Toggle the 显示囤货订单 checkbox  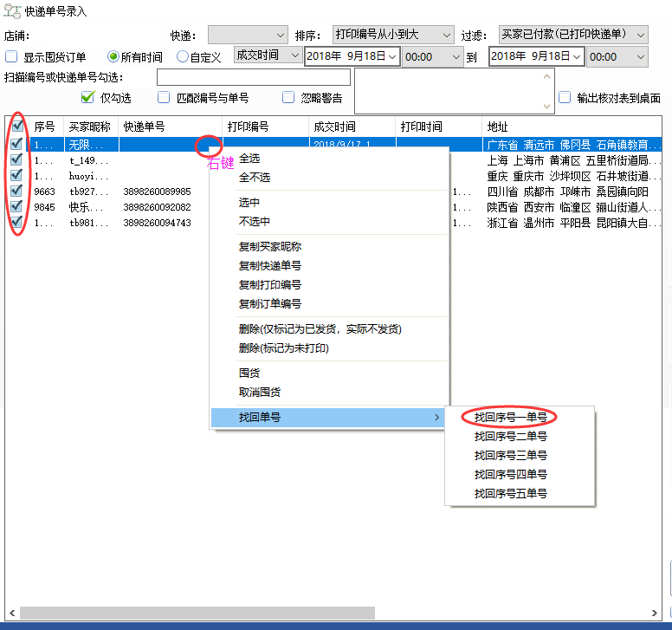pyautogui.click(x=12, y=56)
